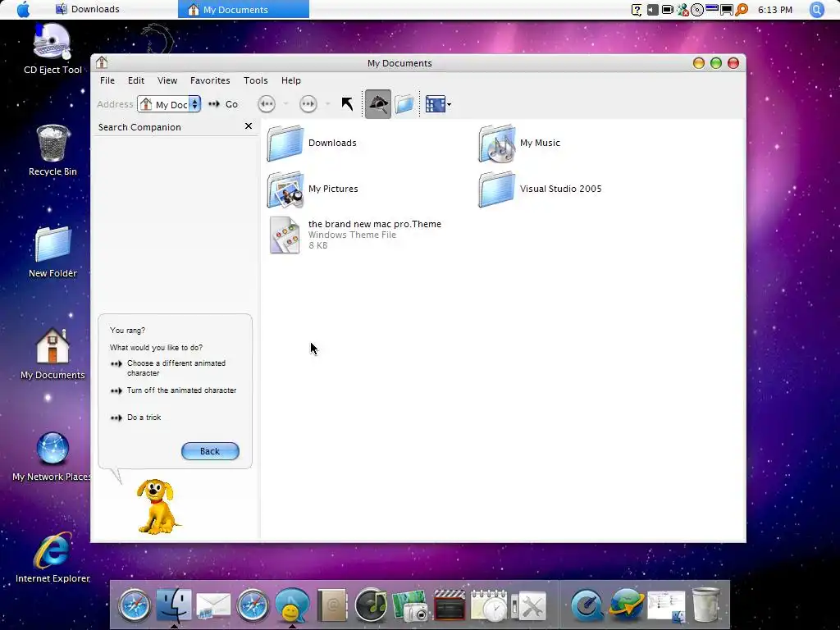Open Back button history dropdown arrow
This screenshot has height=630, width=840.
[x=285, y=104]
